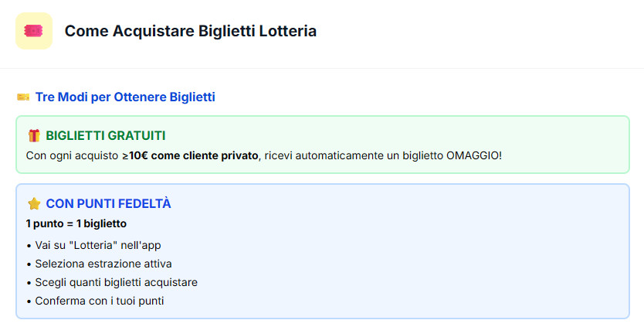The height and width of the screenshot is (327, 644).
Task: Click 'Tre Modi per Ottenere Biglietti' heading
Action: tap(125, 97)
